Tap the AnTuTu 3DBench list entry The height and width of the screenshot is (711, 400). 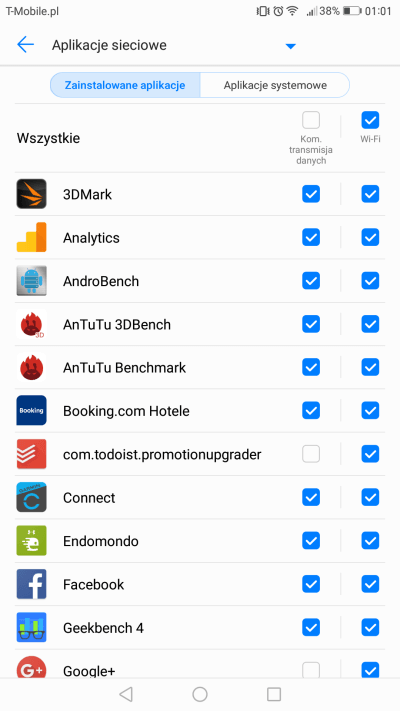[x=200, y=324]
